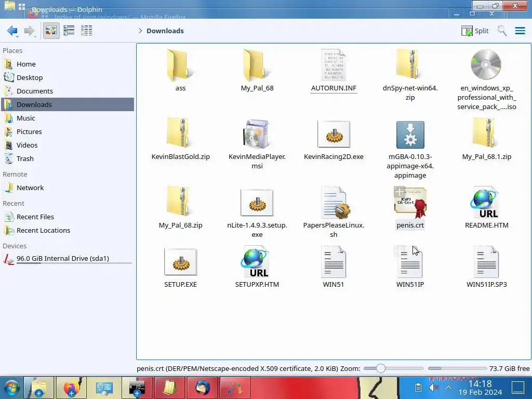This screenshot has height=399, width=532.
Task: Toggle the muted volume tray icon
Action: coord(433,388)
